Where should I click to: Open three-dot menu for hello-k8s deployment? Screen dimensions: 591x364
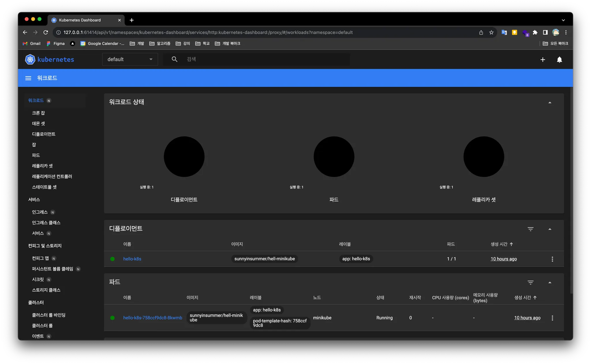(552, 259)
